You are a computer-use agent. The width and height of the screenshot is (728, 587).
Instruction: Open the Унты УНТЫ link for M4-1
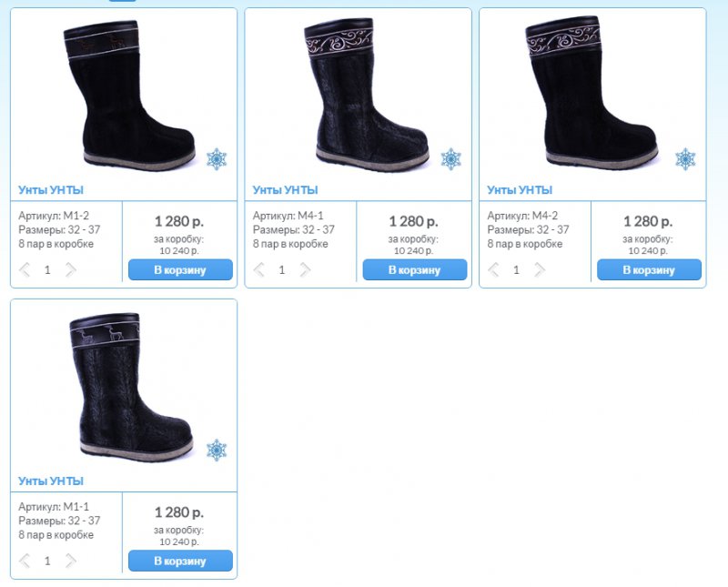pyautogui.click(x=285, y=190)
